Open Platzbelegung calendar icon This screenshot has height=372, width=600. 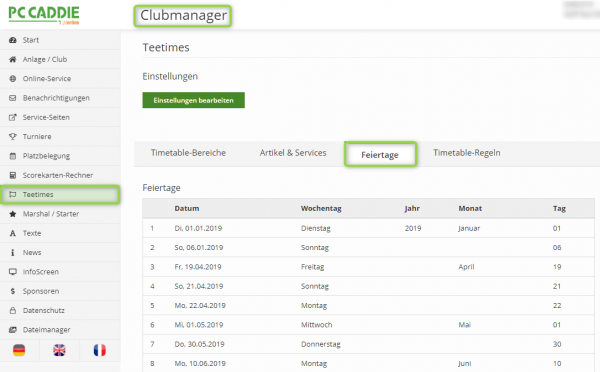click(13, 156)
